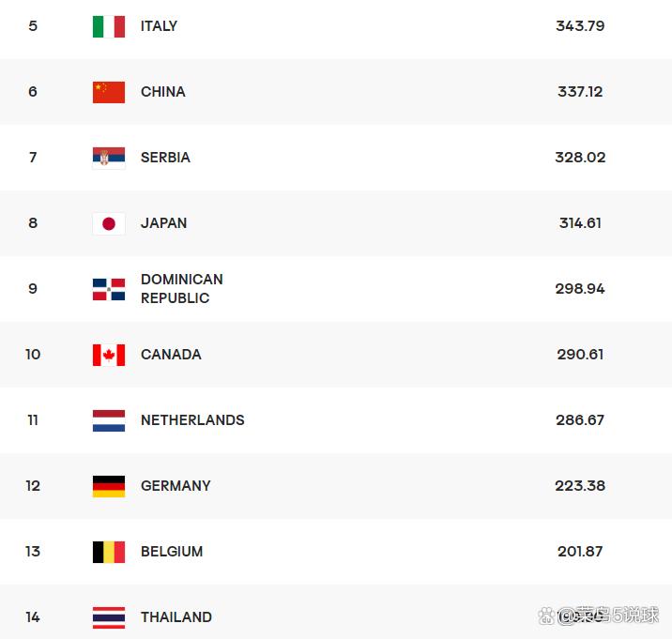The image size is (672, 639).
Task: Select the Thailand flag icon
Action: coord(109,617)
